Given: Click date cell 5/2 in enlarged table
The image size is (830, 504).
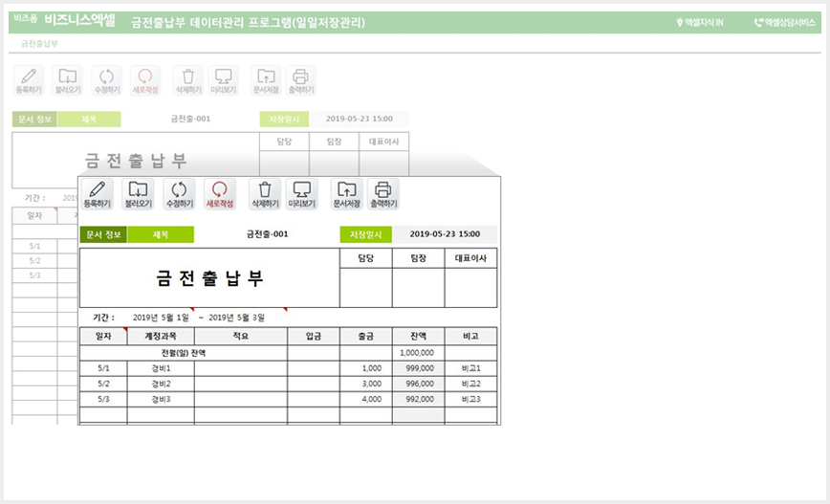Looking at the screenshot, I should click(103, 383).
